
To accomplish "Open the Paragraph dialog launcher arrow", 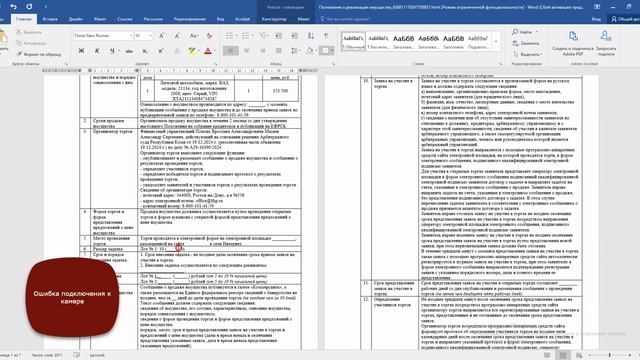I will [x=333, y=64].
